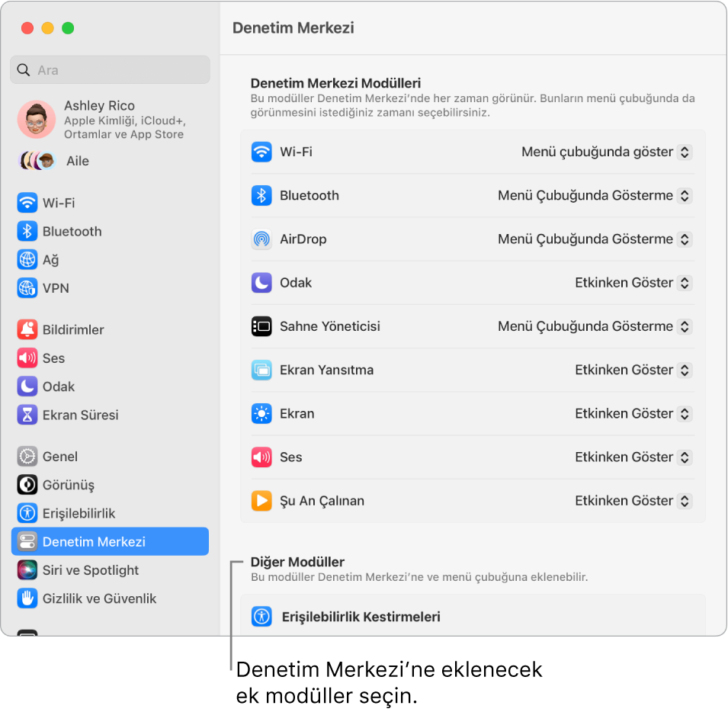The width and height of the screenshot is (728, 712).
Task: Open AirDrop menu bar option popup
Action: coord(595,239)
